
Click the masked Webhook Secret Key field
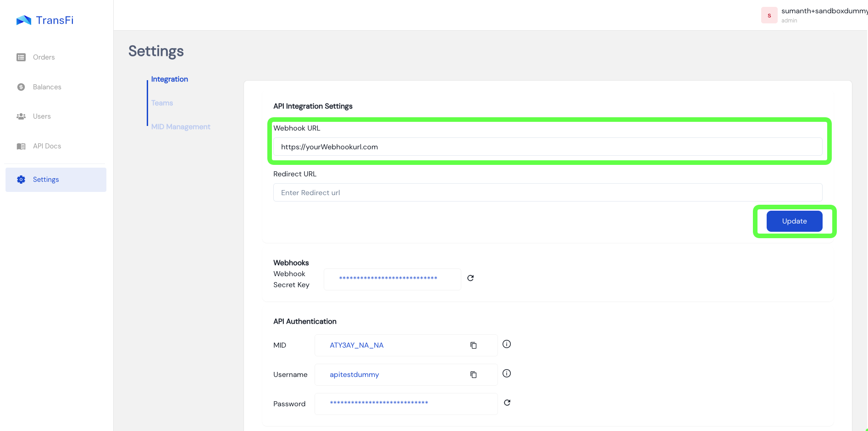[393, 279]
